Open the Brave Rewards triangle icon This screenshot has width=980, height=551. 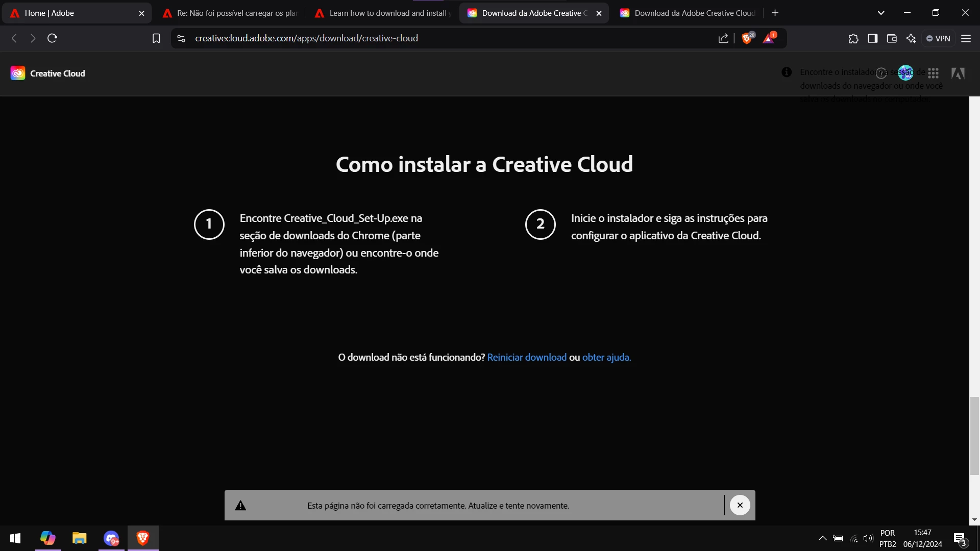click(x=769, y=38)
